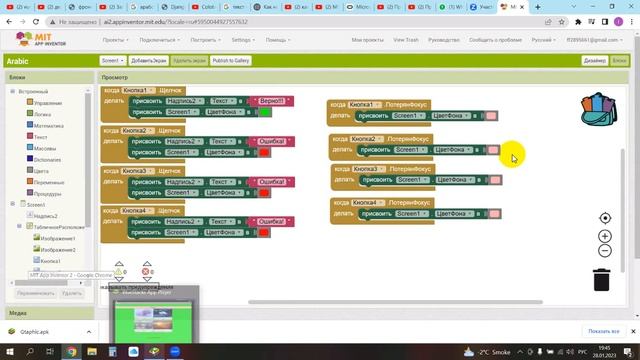Viewport: 640px width, 360px height.
Task: Click the Блоки view button
Action: [620, 60]
